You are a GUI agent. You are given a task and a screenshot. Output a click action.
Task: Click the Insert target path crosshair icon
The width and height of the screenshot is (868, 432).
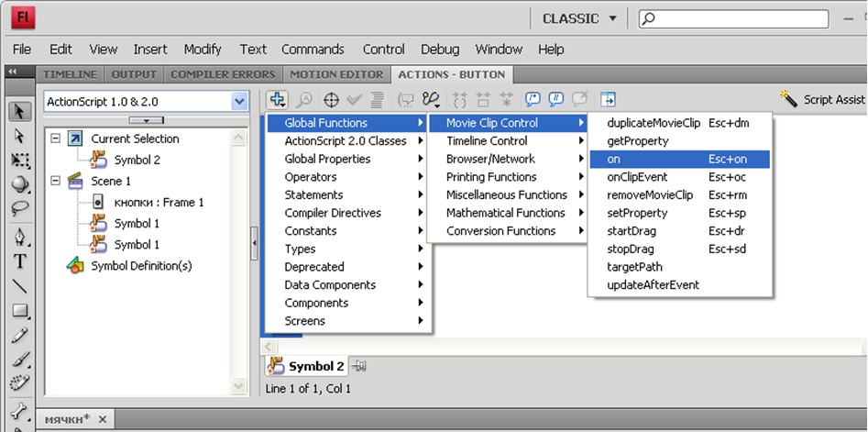coord(331,100)
